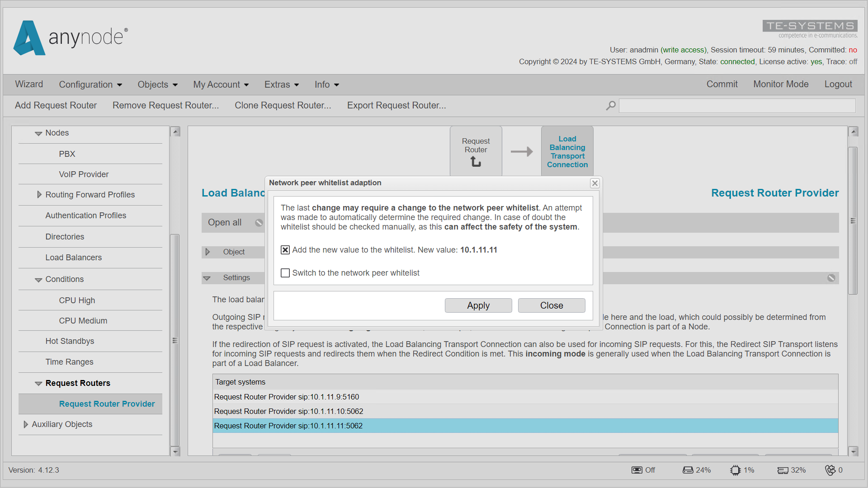Click the Trace status icon in status bar
Image resolution: width=868 pixels, height=488 pixels.
[x=637, y=470]
